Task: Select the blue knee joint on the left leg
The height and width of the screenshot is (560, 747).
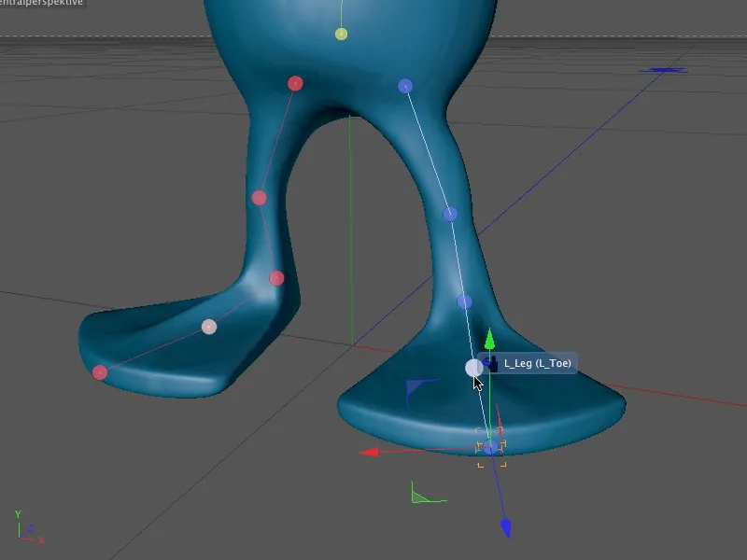Action: tap(405, 85)
